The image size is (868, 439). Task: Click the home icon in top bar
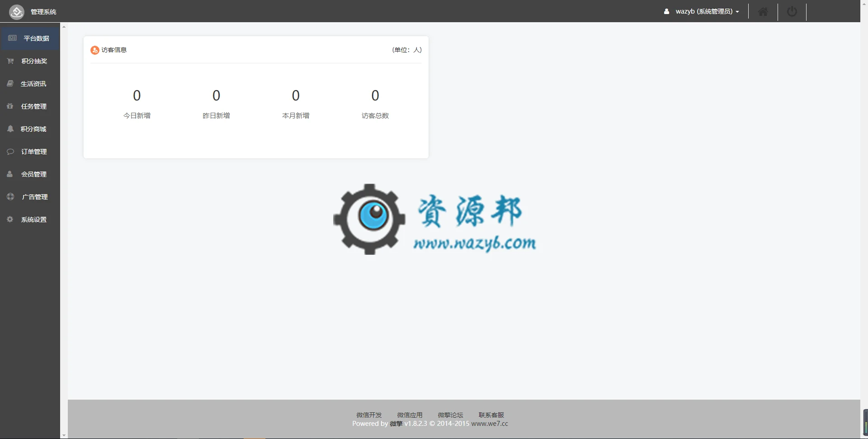click(x=763, y=12)
